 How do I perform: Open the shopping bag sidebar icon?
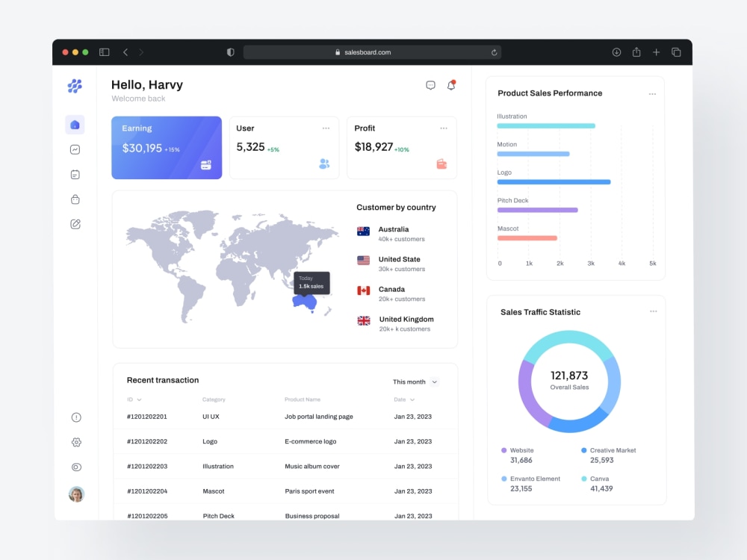(x=75, y=199)
